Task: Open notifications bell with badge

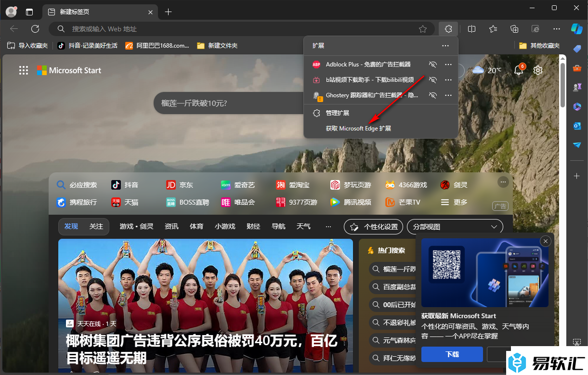Action: coord(519,70)
